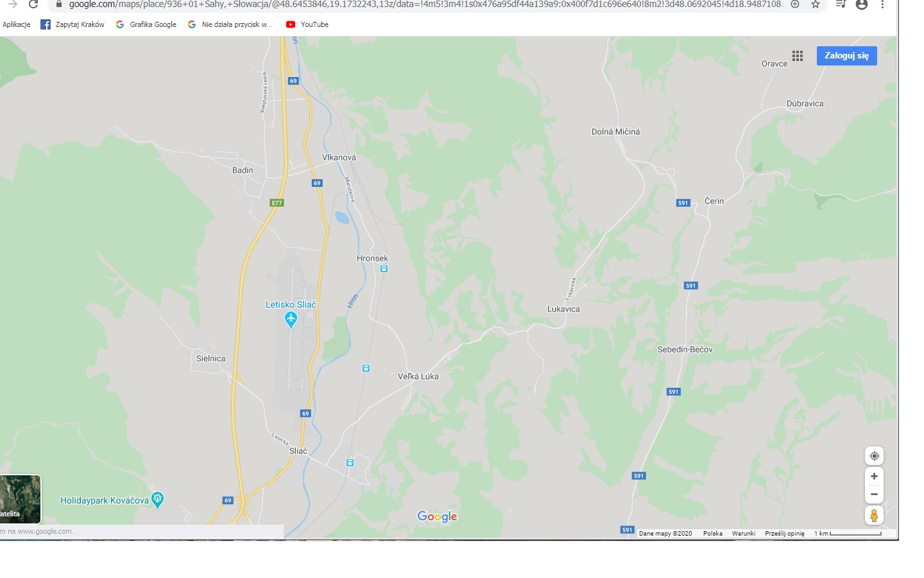Zoom in with the plus button
This screenshot has width=924, height=578.
(x=874, y=477)
